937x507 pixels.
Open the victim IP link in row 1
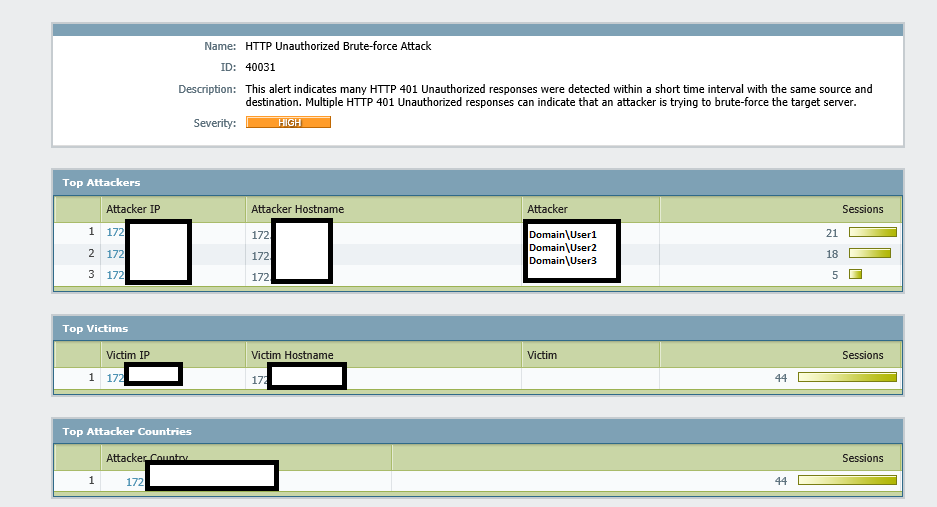point(115,378)
